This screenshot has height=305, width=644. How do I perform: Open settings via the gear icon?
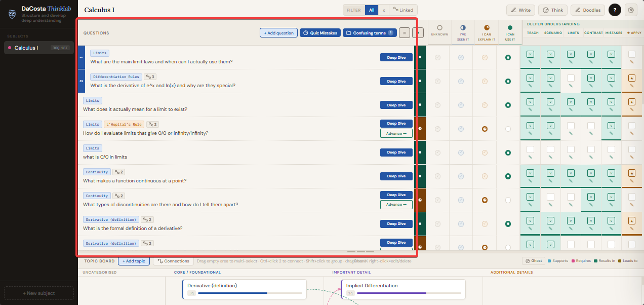pyautogui.click(x=631, y=10)
